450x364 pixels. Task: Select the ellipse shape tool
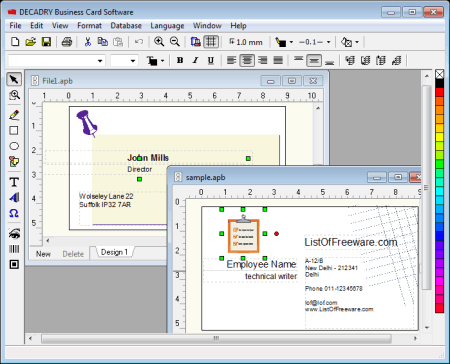click(14, 146)
